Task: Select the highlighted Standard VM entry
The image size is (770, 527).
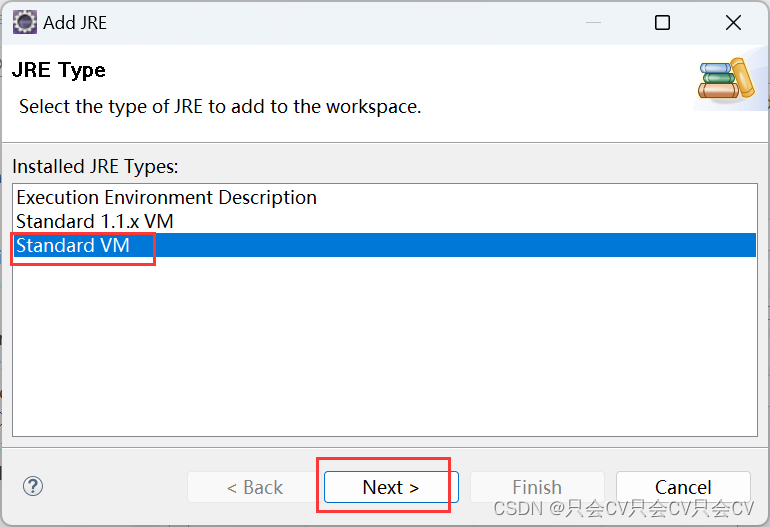Action: (x=73, y=245)
